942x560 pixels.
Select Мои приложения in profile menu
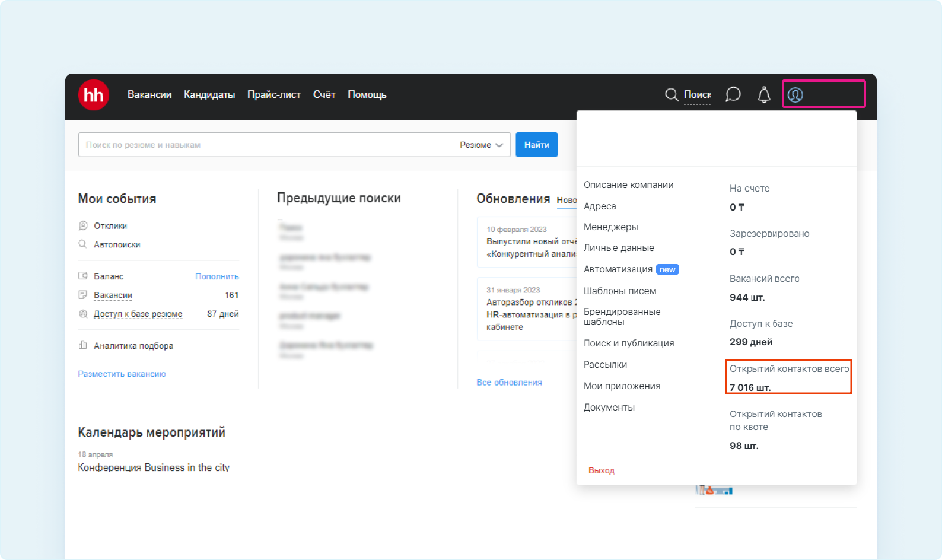point(622,386)
